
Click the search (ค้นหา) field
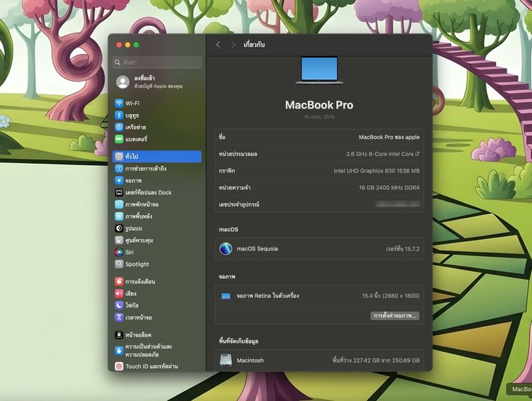tap(157, 62)
